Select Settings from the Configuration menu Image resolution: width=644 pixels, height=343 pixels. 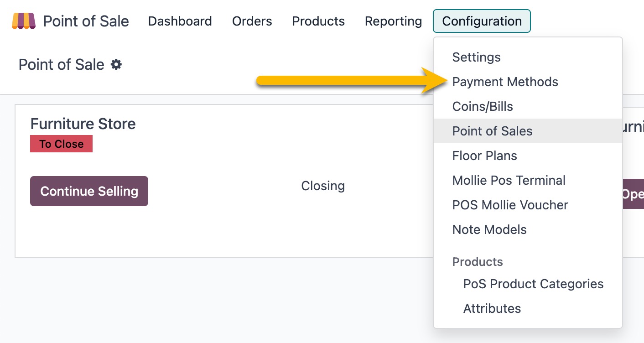tap(476, 57)
